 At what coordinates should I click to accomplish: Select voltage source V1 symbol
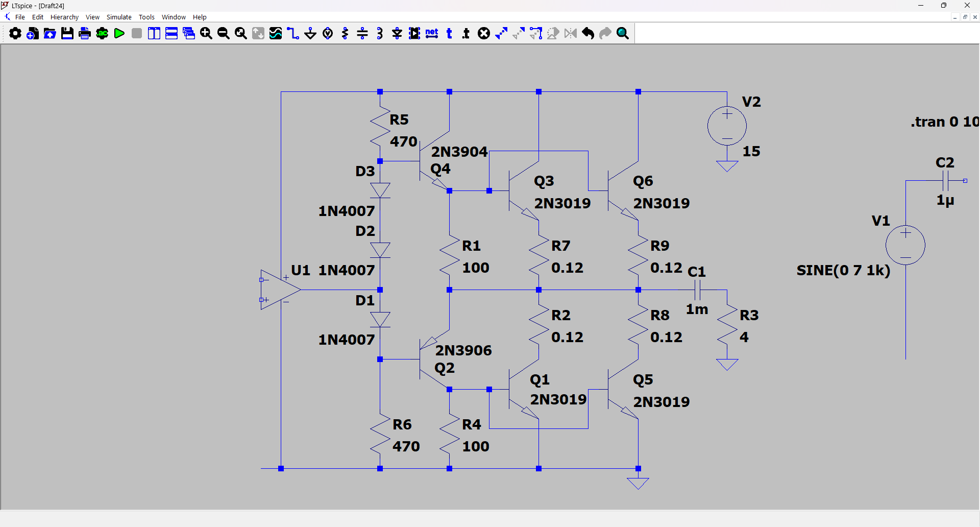pos(905,245)
